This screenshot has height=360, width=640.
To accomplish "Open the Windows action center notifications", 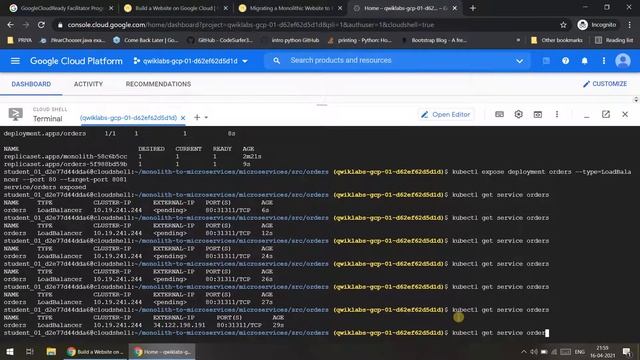I will coord(627,351).
